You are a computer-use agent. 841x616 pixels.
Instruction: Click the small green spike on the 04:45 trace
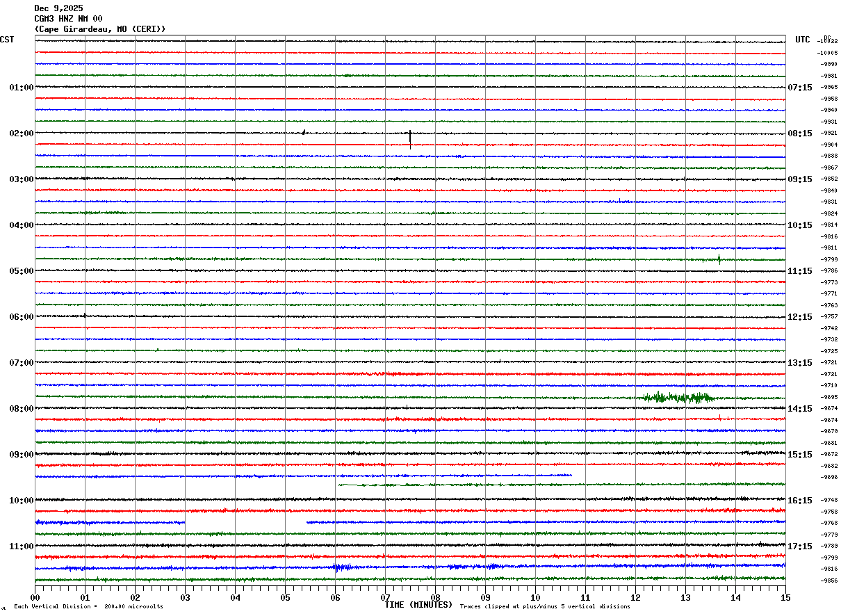[719, 259]
